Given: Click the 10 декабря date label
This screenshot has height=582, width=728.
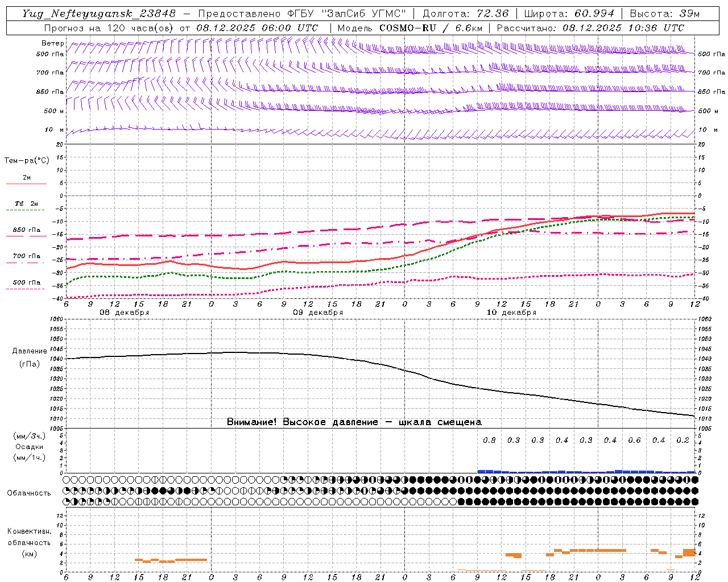Looking at the screenshot, I should click(511, 313).
